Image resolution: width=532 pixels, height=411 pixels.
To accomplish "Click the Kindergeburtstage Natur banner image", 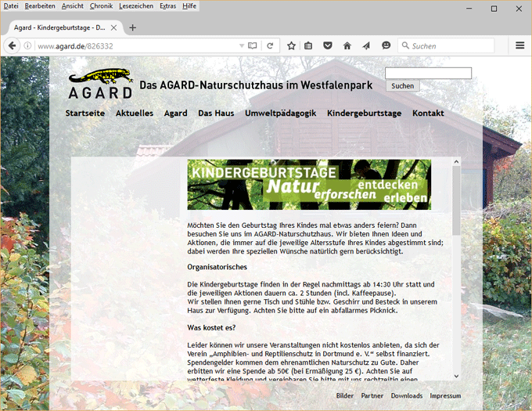I will pos(309,184).
